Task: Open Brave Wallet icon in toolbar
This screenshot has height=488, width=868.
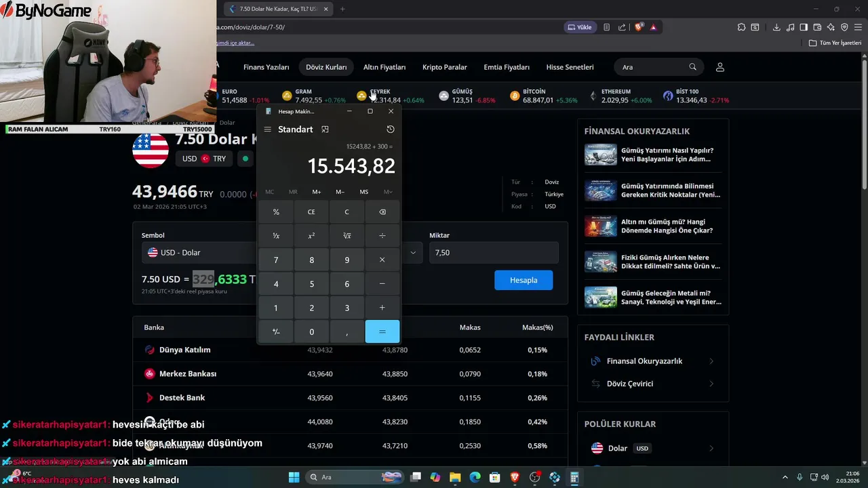Action: coord(817,27)
